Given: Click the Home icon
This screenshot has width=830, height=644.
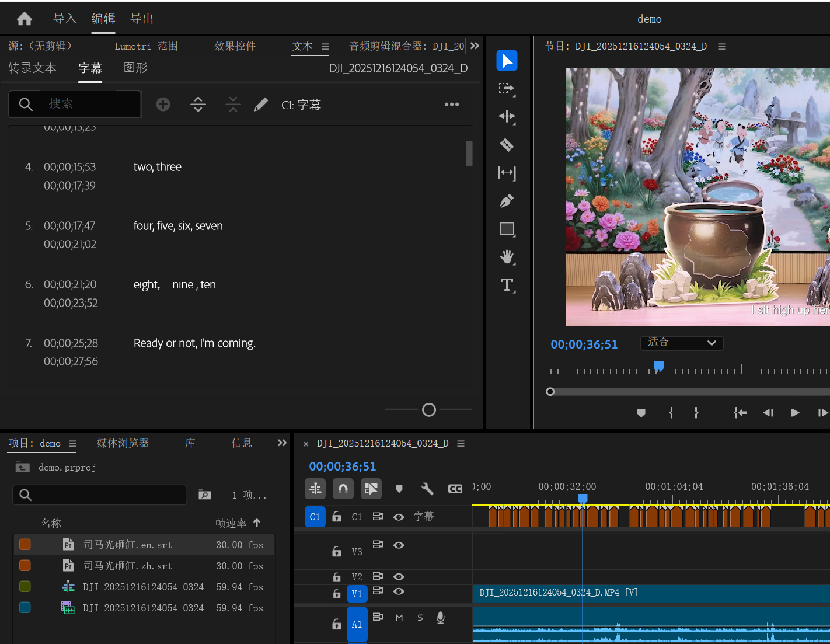Looking at the screenshot, I should click(x=25, y=19).
